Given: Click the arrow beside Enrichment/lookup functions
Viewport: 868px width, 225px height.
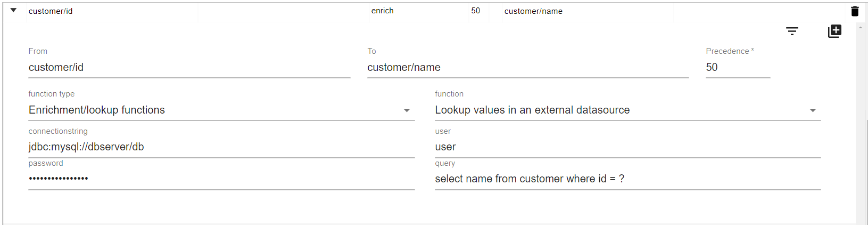Looking at the screenshot, I should tap(407, 110).
